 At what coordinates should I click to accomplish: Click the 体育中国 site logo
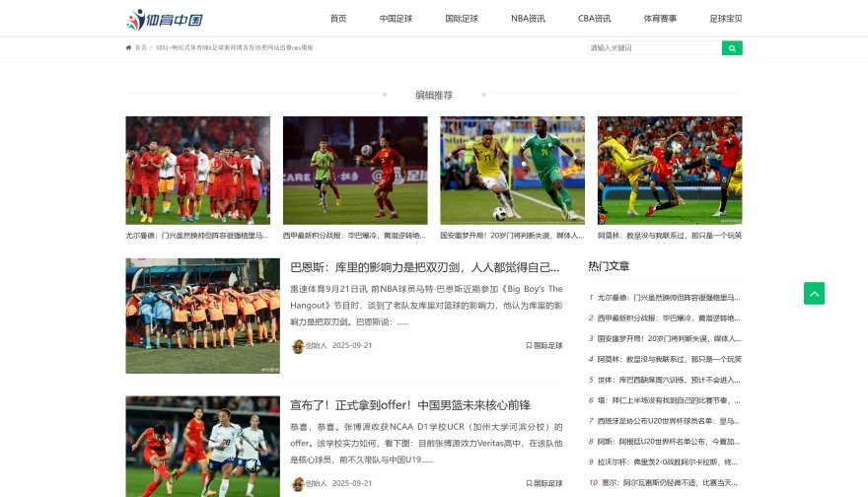coord(165,19)
